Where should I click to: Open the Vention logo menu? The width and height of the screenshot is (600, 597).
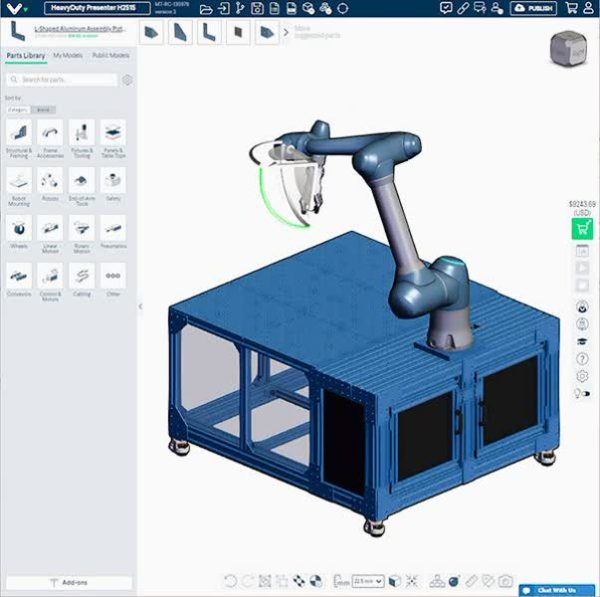[x=17, y=8]
